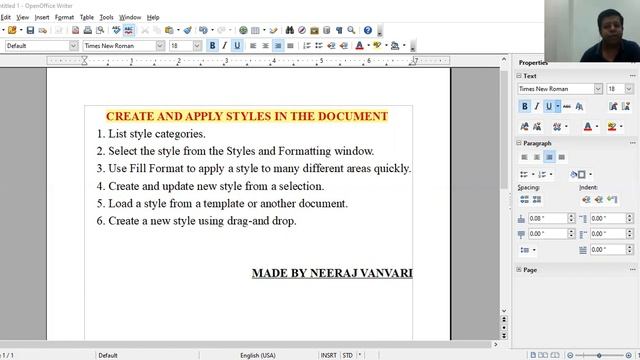This screenshot has height=360, width=640.
Task: Toggle Centered alignment in the sidebar Paragraph section
Action: coord(537,157)
